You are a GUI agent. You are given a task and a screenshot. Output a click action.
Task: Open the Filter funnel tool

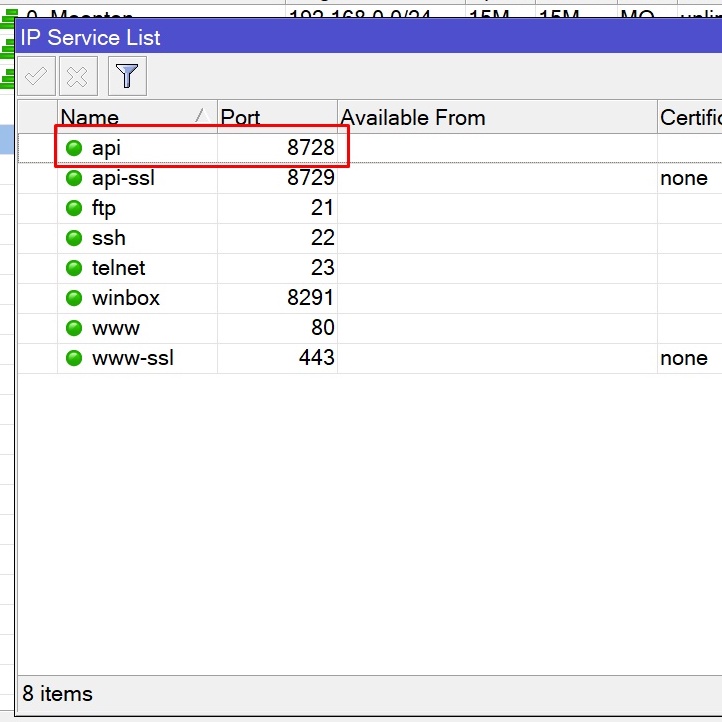click(x=127, y=76)
